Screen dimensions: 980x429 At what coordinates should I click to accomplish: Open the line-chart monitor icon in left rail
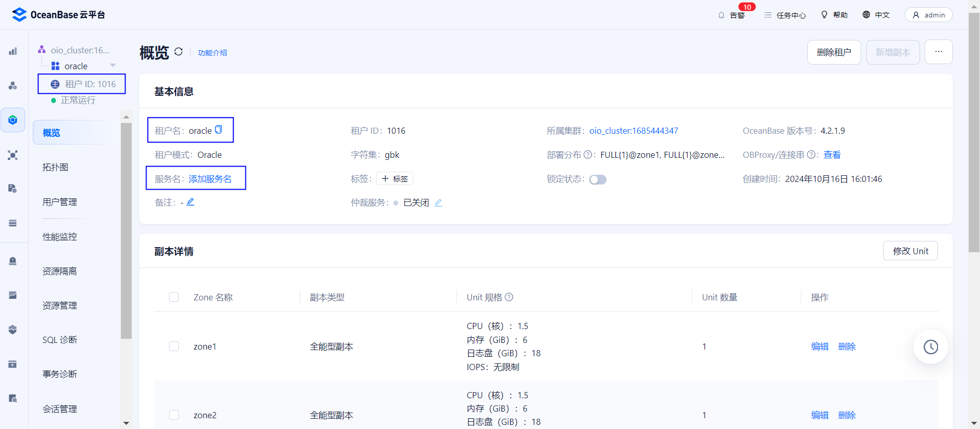(x=13, y=295)
